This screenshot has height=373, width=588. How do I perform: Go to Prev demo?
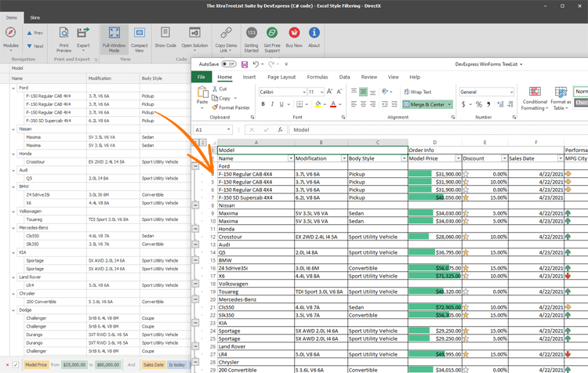pyautogui.click(x=34, y=33)
